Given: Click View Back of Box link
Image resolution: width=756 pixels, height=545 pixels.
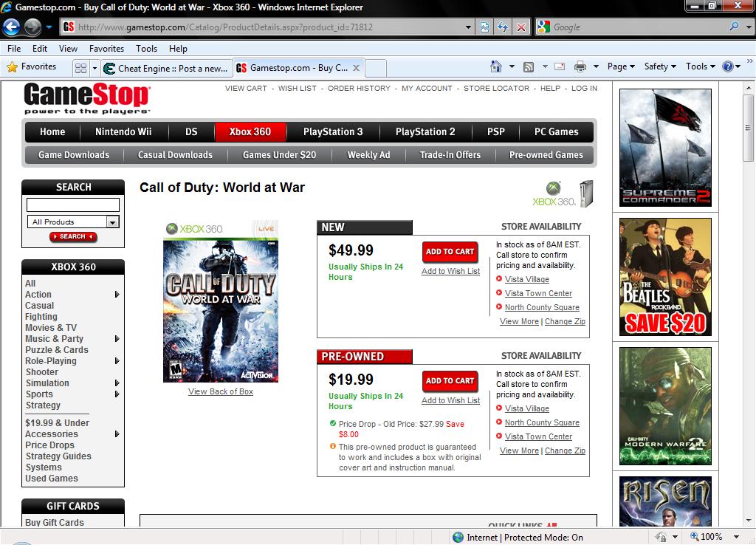Looking at the screenshot, I should click(220, 391).
